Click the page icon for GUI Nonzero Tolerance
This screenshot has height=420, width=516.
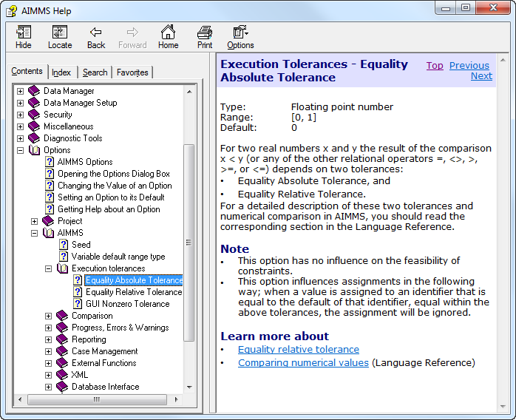pos(78,304)
